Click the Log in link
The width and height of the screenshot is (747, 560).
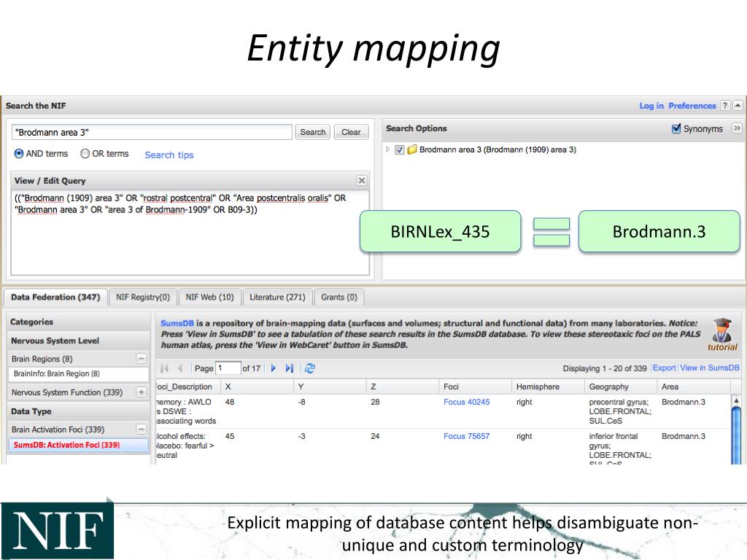(x=651, y=106)
